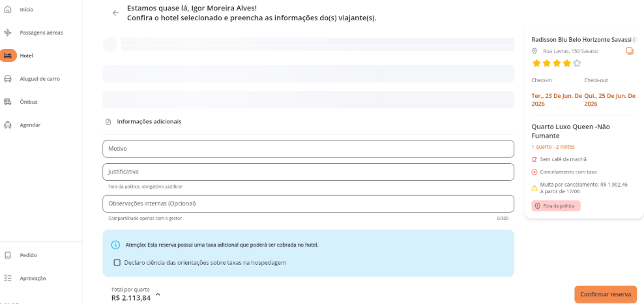
Task: Confirm booking with Confirmar reserva button
Action: point(606,294)
